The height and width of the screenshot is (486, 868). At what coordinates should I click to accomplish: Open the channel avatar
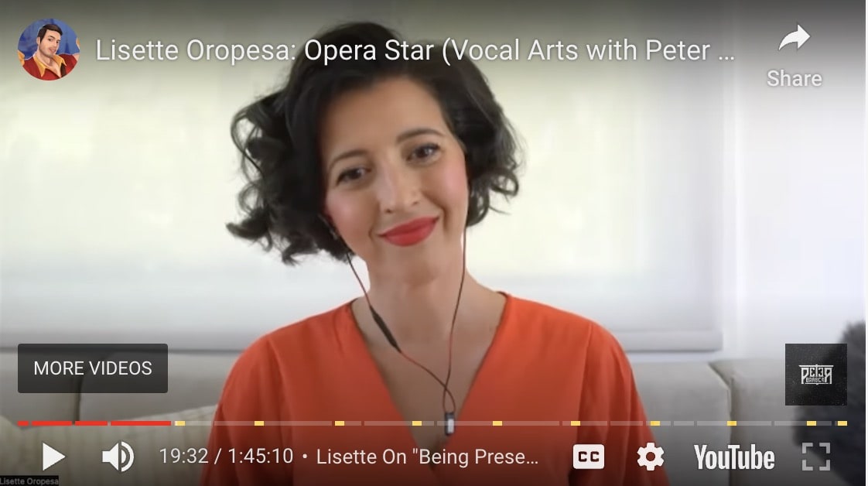click(49, 50)
